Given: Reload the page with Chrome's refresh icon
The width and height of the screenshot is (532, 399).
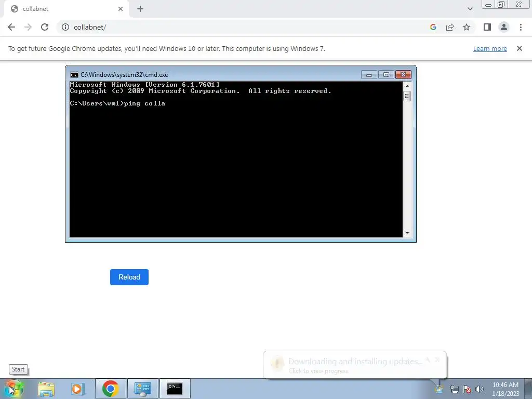Looking at the screenshot, I should (45, 27).
